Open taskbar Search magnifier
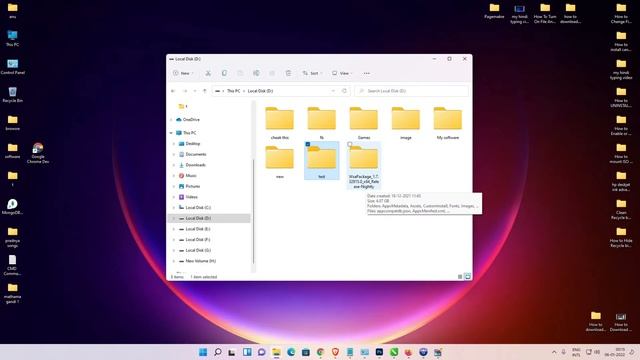The image size is (640, 360). pyautogui.click(x=218, y=352)
